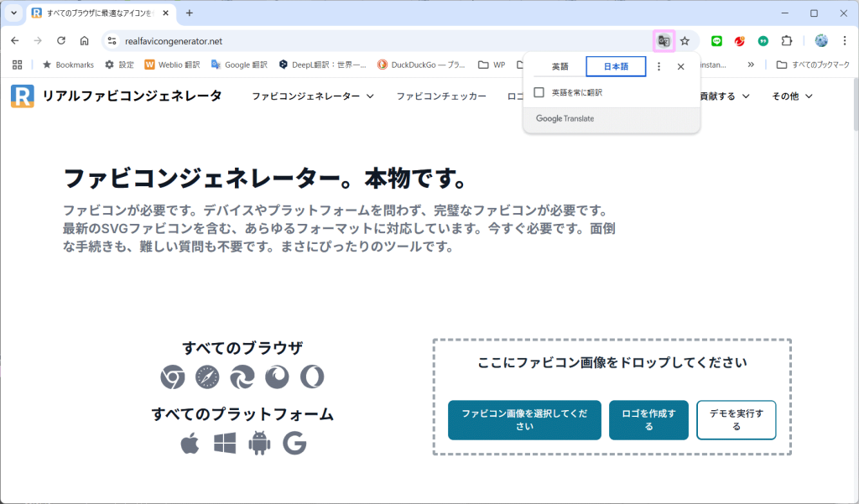Bookmark this page with the star icon

(685, 41)
